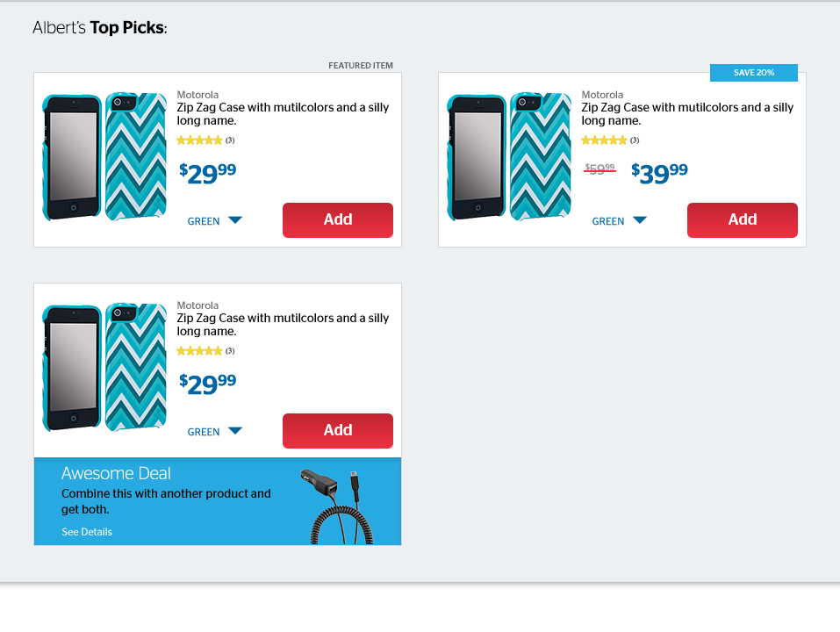Open GREEN color dropdown on Save 20% item
Image resolution: width=840 pixels, height=632 pixels.
coord(619,220)
